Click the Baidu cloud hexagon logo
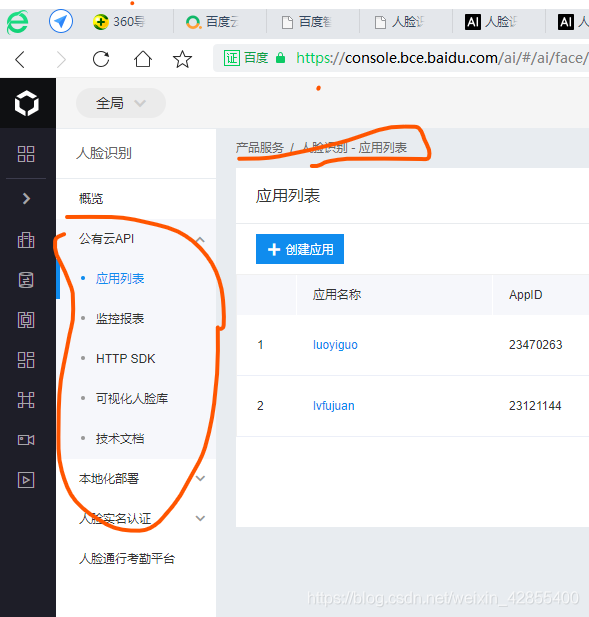This screenshot has height=617, width=589. click(x=27, y=103)
